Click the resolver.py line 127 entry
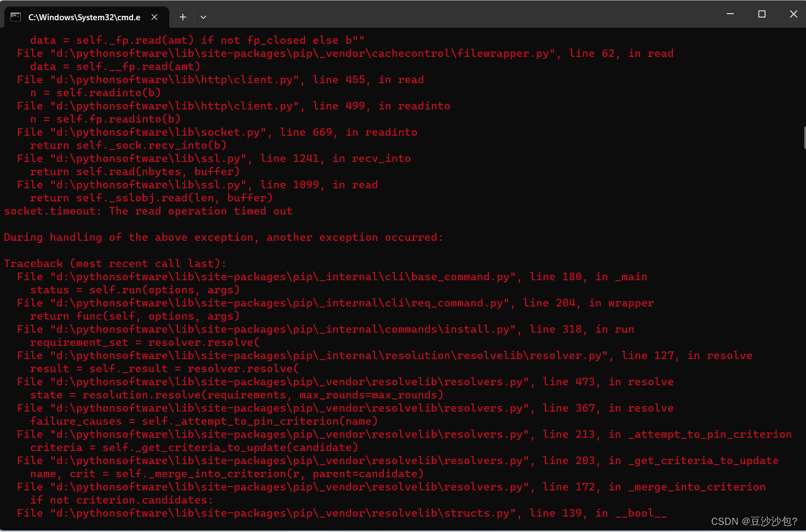Viewport: 806px width, 532px height. [x=384, y=355]
